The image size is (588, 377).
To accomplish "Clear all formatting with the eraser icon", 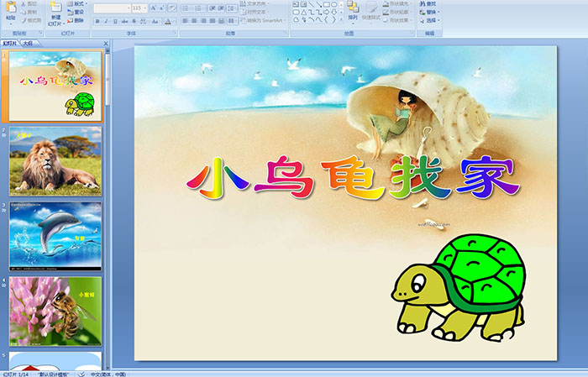I will pyautogui.click(x=172, y=8).
